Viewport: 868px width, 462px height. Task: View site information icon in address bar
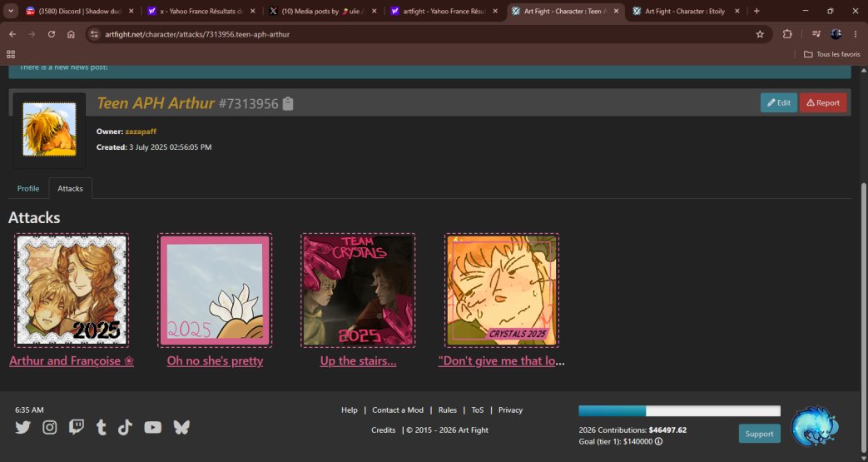click(x=95, y=34)
